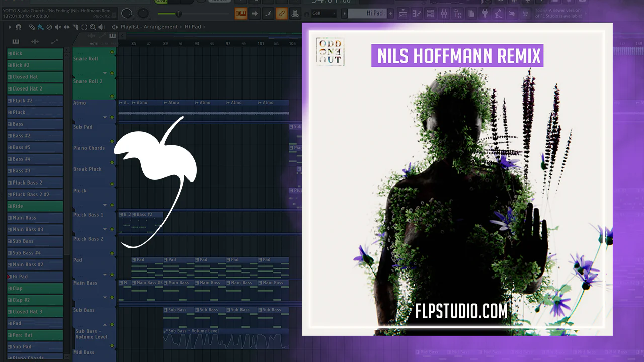
Task: Open the Piano Roll view icon
Action: point(417,13)
